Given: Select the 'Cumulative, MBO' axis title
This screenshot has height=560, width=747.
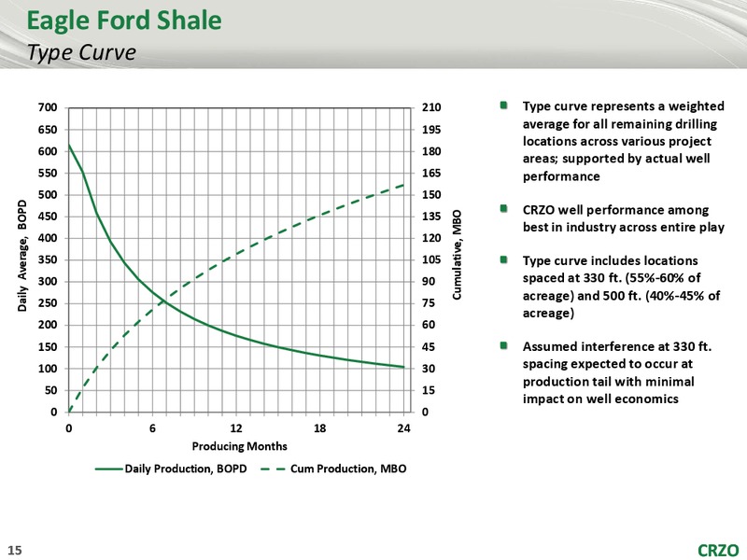Looking at the screenshot, I should pyautogui.click(x=457, y=255).
